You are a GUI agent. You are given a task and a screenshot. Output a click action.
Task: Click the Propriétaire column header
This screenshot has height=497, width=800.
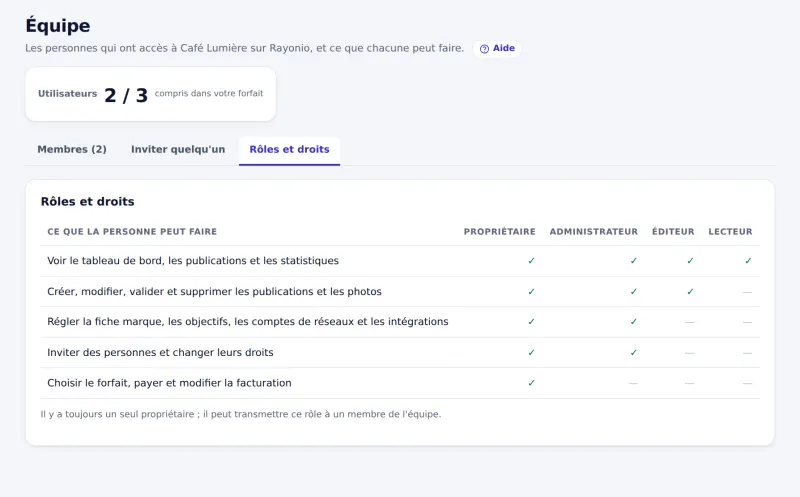pos(499,232)
